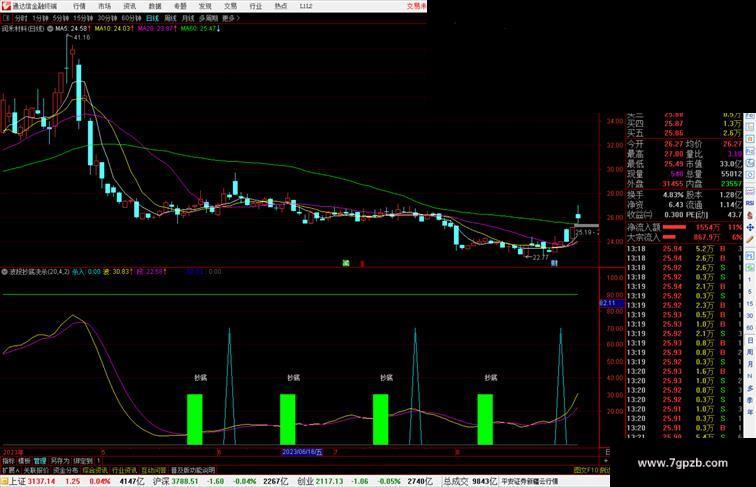Click 41.16 high price label on chart
756x487 pixels.
click(81, 37)
